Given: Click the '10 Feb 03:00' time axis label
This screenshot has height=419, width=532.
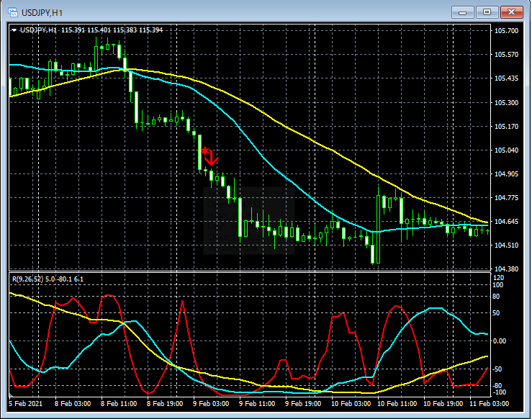Looking at the screenshot, I should 351,404.
